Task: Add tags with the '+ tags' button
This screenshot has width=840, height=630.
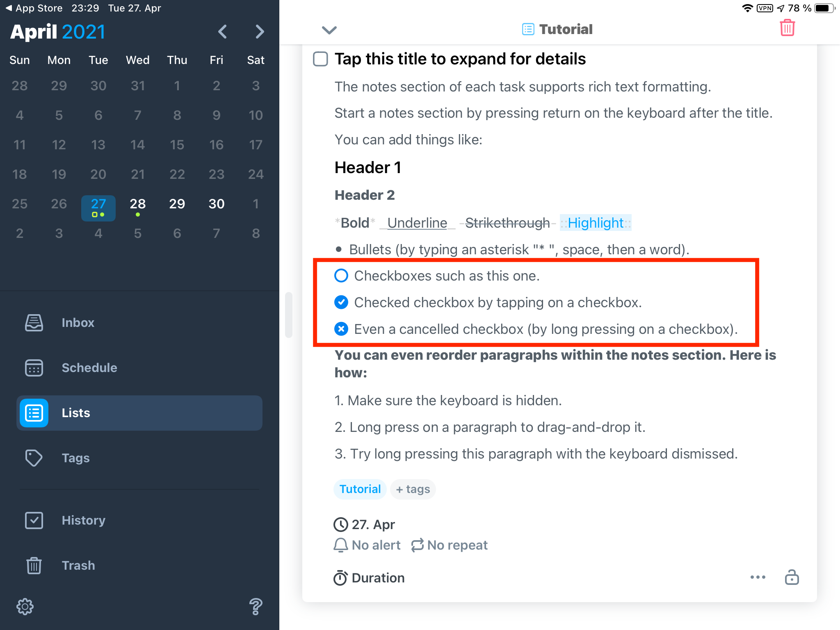Action: (x=413, y=489)
